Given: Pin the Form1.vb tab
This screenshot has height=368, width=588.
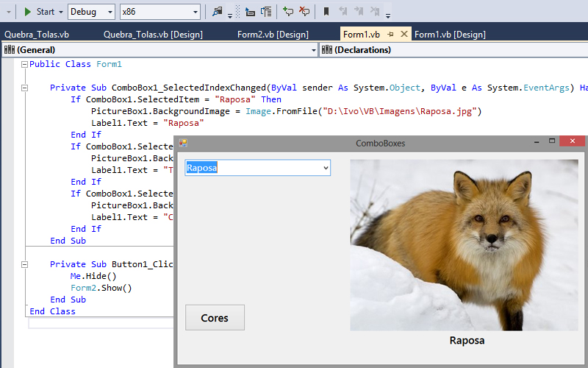Looking at the screenshot, I should [390, 34].
